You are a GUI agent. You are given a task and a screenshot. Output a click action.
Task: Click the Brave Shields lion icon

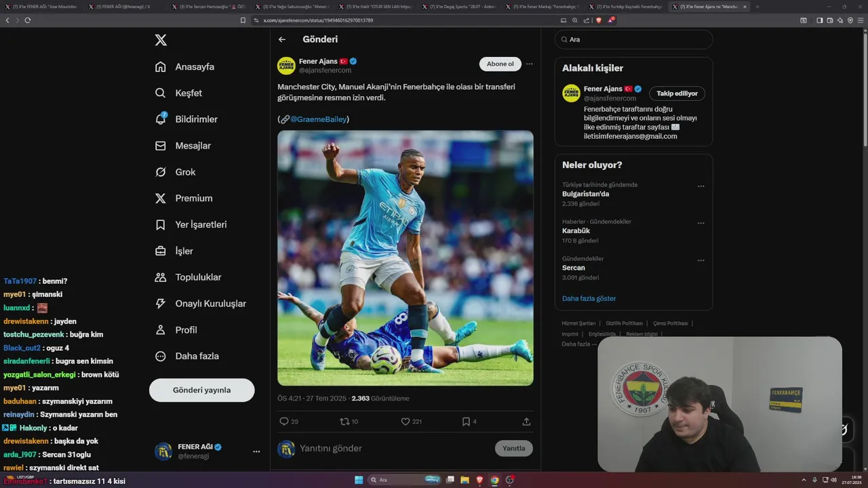(x=599, y=20)
